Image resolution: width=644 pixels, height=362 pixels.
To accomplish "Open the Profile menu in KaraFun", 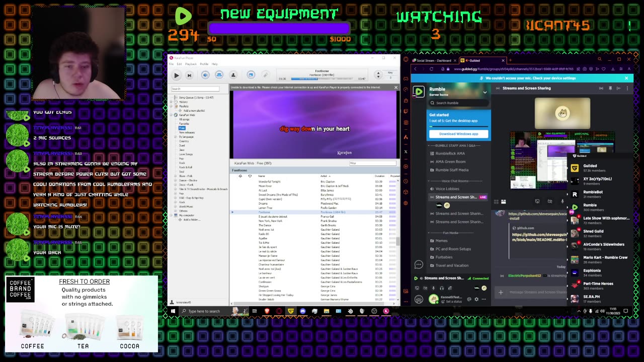I will [x=204, y=64].
